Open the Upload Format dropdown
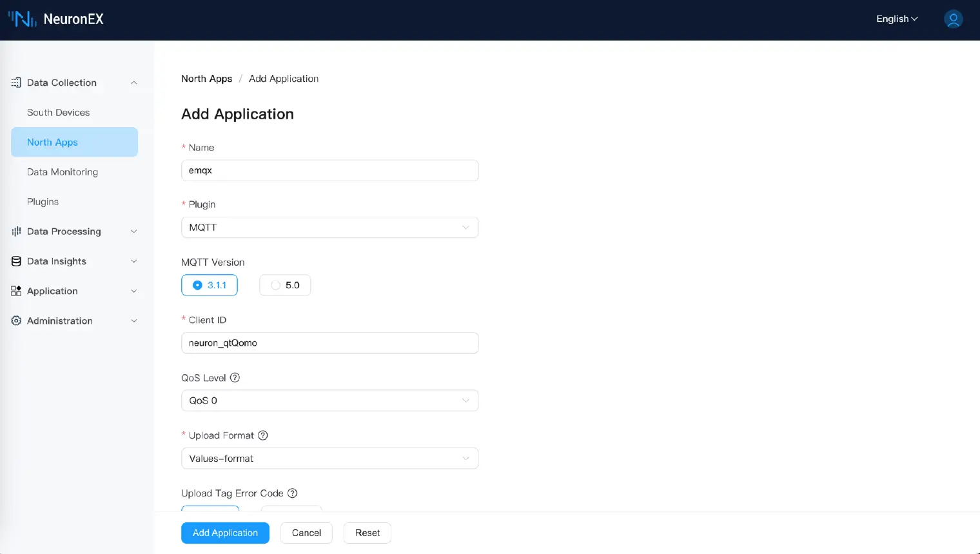The width and height of the screenshot is (980, 554). [329, 459]
